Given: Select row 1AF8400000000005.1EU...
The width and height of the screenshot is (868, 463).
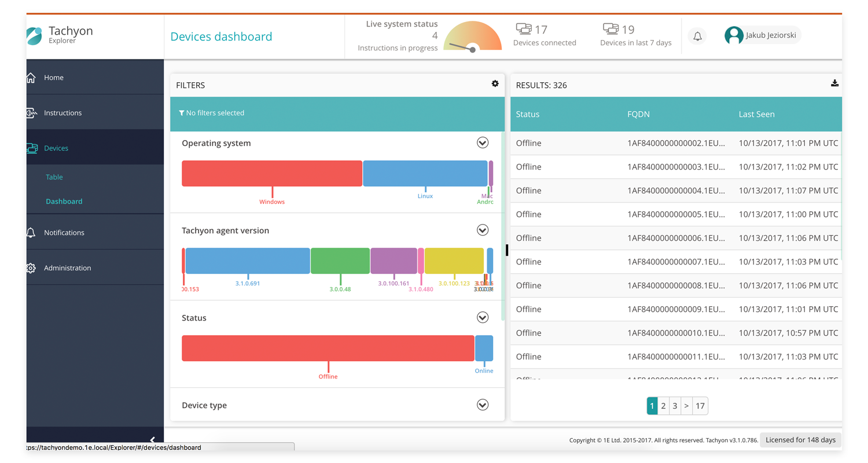Looking at the screenshot, I should click(x=676, y=214).
